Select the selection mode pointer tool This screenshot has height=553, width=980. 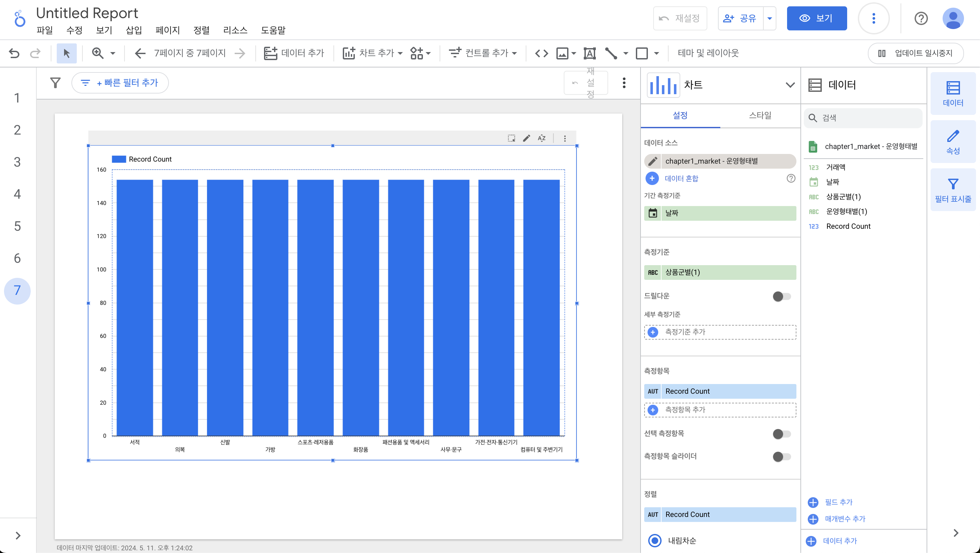click(66, 53)
